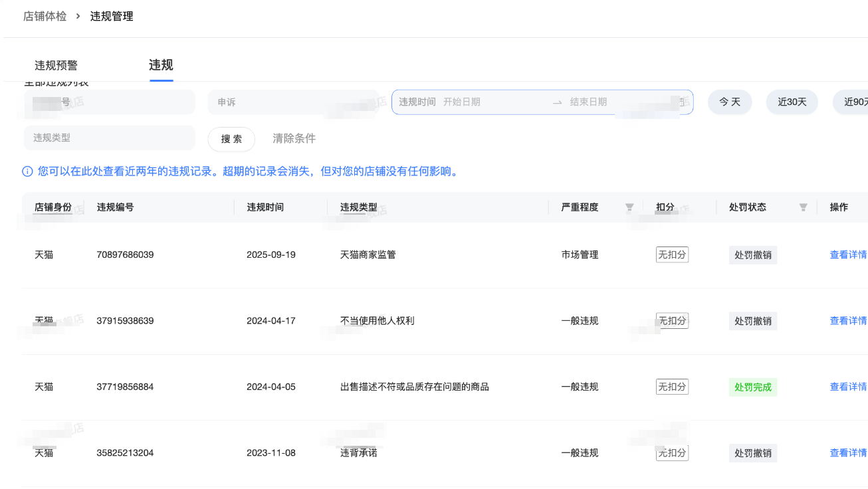The image size is (868, 489).
Task: Select the 违规 tab
Action: (x=161, y=65)
